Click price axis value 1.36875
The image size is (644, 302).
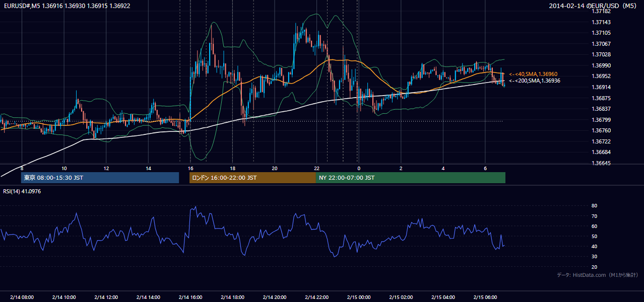click(601, 98)
